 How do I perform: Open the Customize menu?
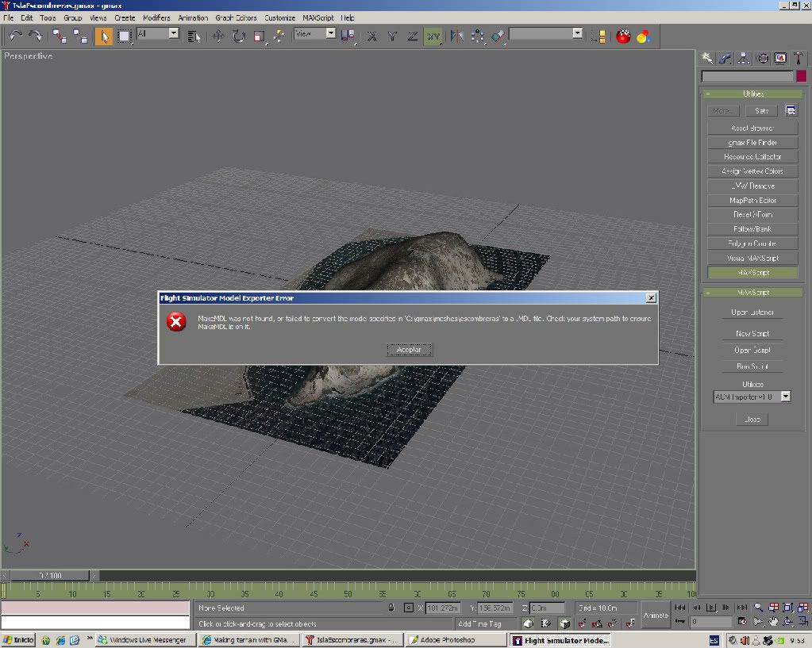pyautogui.click(x=279, y=17)
